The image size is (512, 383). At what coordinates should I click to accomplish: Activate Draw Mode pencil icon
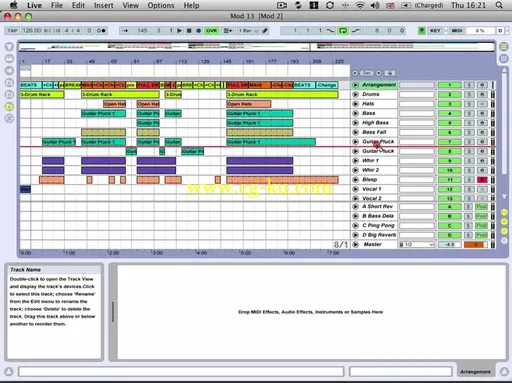coord(265,31)
